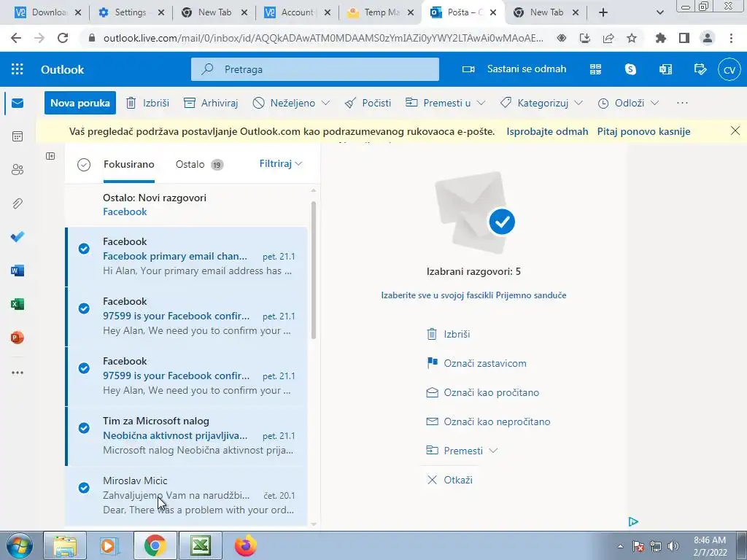Click Izbriši trash in the toolbar
Image resolution: width=747 pixels, height=560 pixels.
[x=147, y=103]
